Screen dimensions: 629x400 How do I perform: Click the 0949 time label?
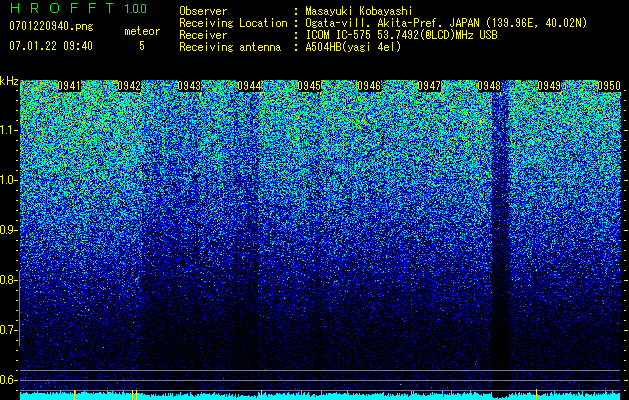(549, 86)
